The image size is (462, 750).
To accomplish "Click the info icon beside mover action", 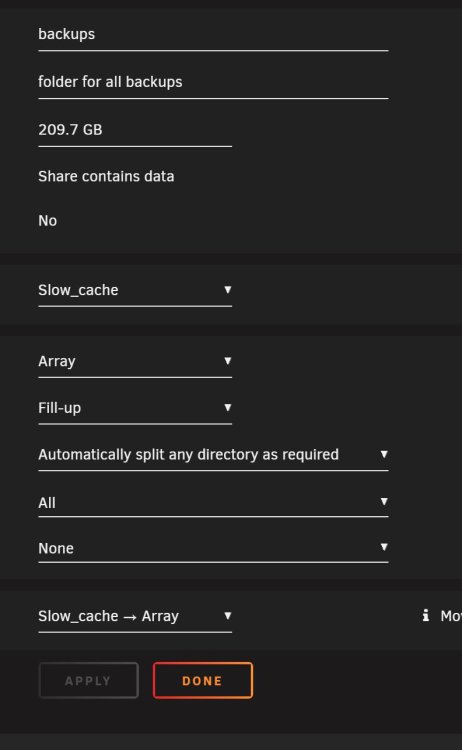I will pos(426,616).
